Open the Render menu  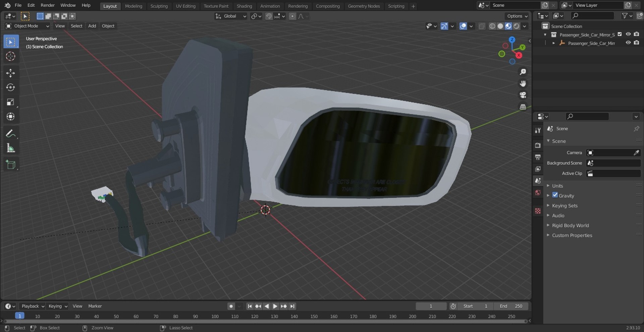point(48,5)
